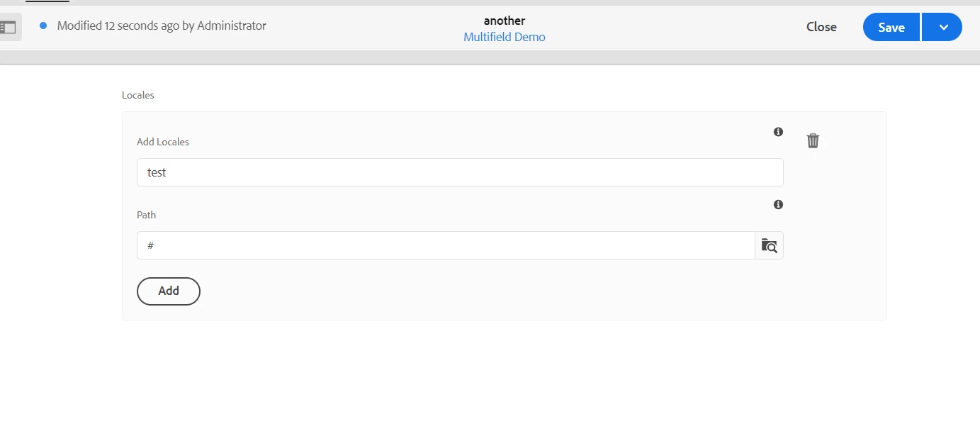Open the path browser search icon
Image resolution: width=980 pixels, height=436 pixels.
(769, 245)
